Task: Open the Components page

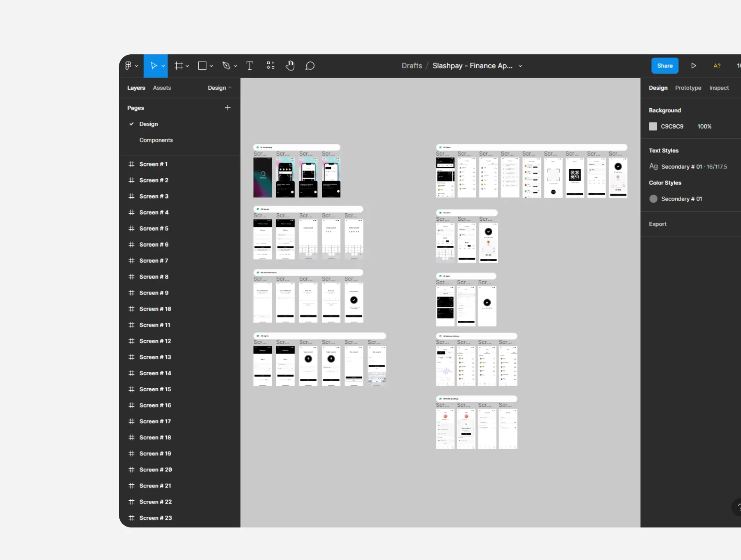Action: pos(156,140)
